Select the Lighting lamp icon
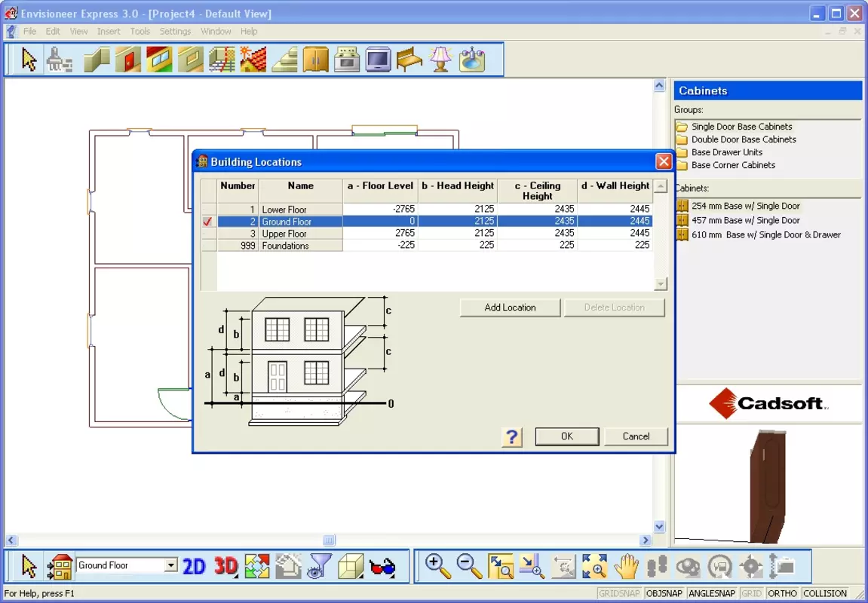Screen dimensions: 868x603 point(440,60)
